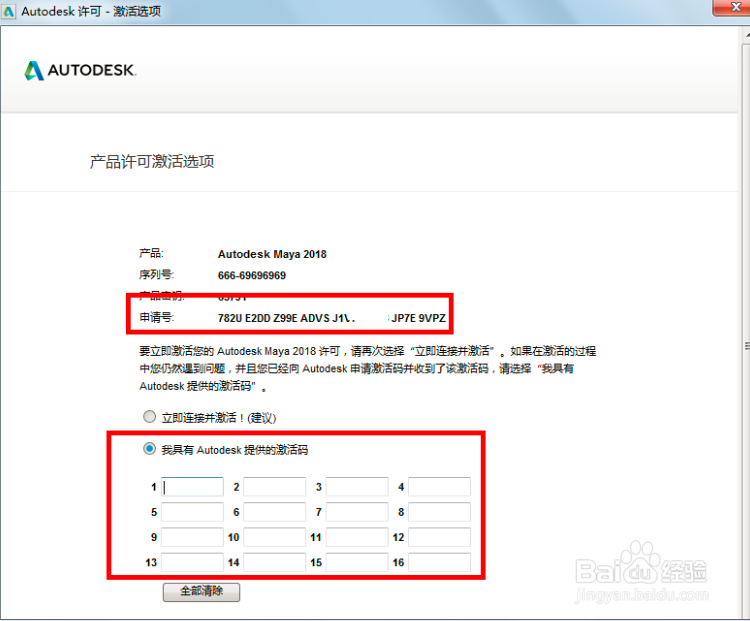Click activation code field 15
Viewport: 750px width, 621px height.
pyautogui.click(x=357, y=562)
